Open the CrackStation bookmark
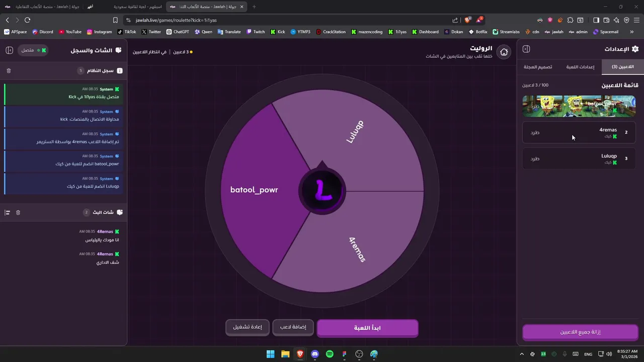 pyautogui.click(x=331, y=32)
